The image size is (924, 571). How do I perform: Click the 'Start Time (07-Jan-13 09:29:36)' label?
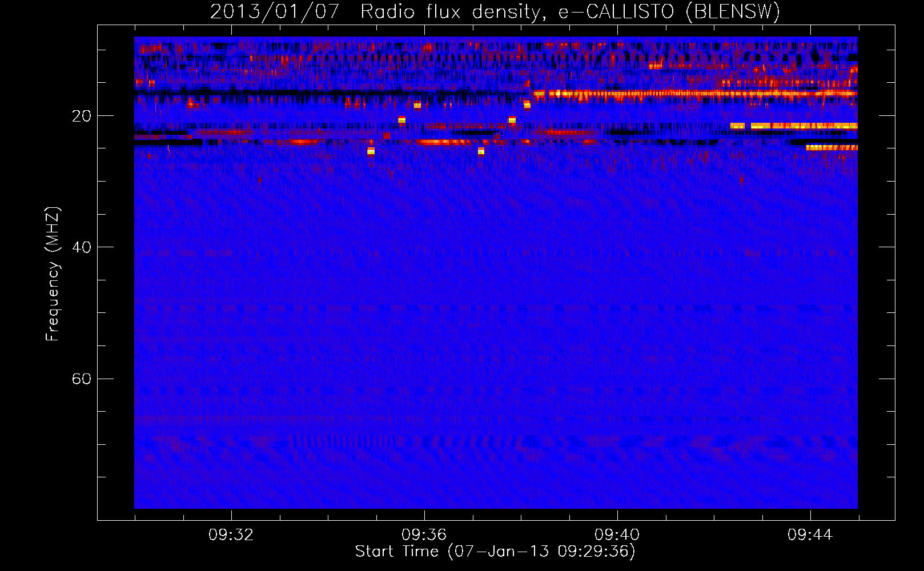[x=495, y=552]
